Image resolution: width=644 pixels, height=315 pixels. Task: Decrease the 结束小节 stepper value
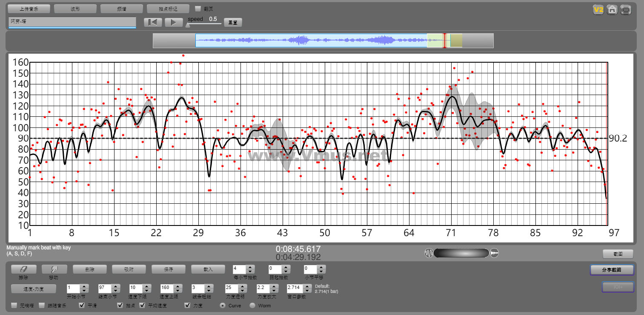115,291
